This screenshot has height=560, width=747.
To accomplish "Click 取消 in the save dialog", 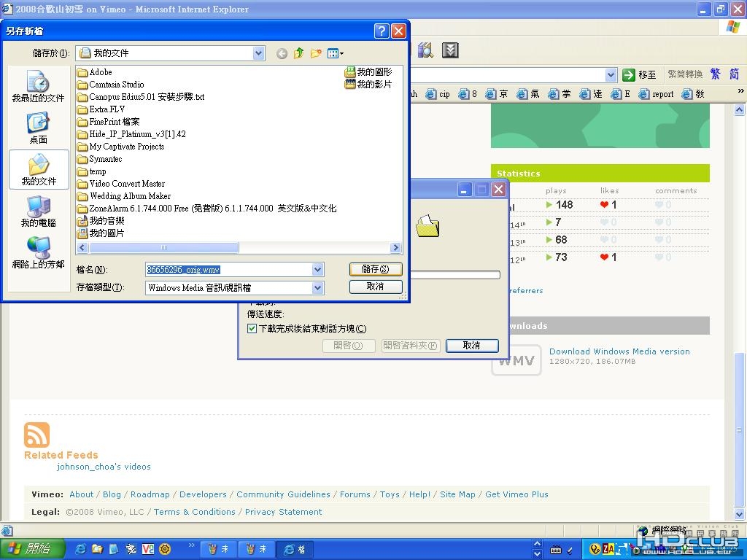I will [376, 286].
